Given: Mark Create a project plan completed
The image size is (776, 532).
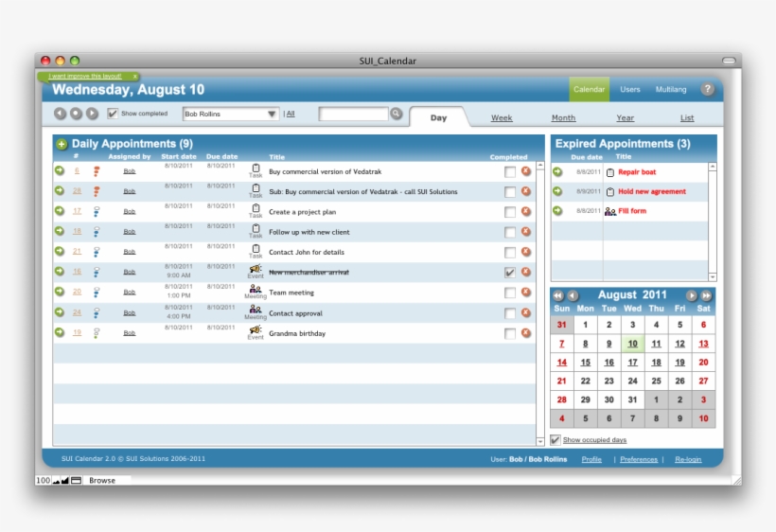Looking at the screenshot, I should 510,212.
